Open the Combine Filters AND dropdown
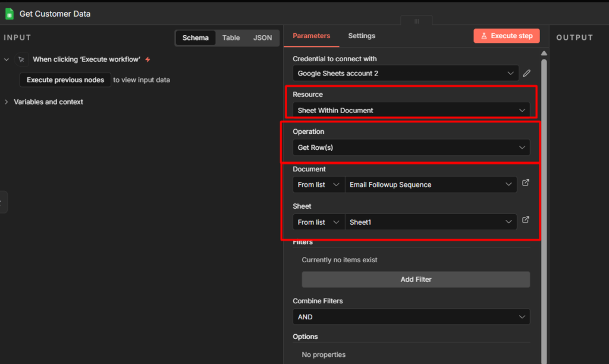The width and height of the screenshot is (609, 364). click(410, 316)
